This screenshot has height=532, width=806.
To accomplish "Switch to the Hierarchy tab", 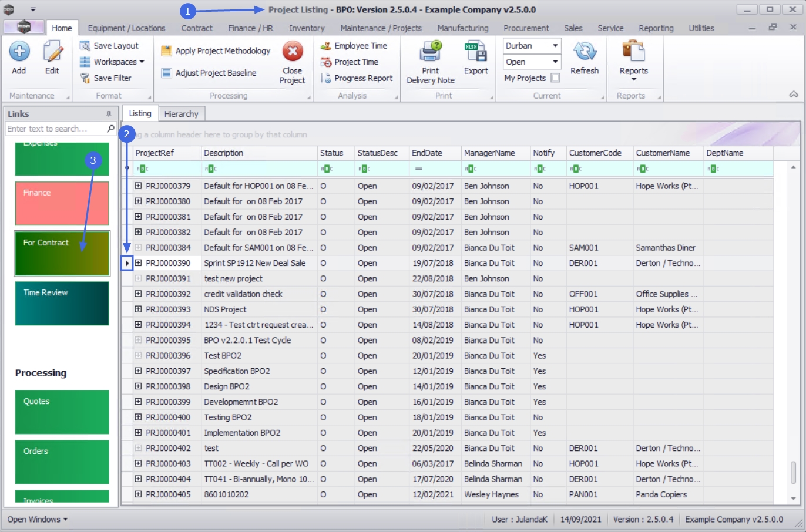I will click(x=181, y=114).
